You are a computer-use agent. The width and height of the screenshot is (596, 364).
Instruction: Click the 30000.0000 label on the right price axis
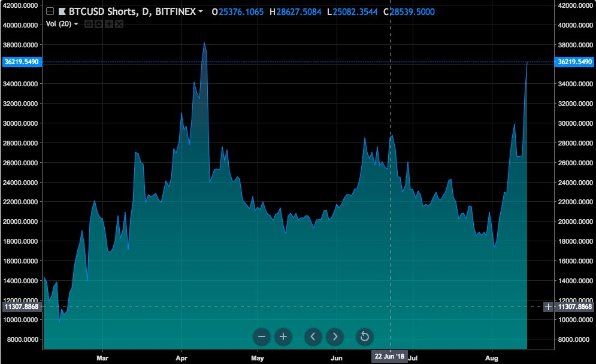point(576,123)
